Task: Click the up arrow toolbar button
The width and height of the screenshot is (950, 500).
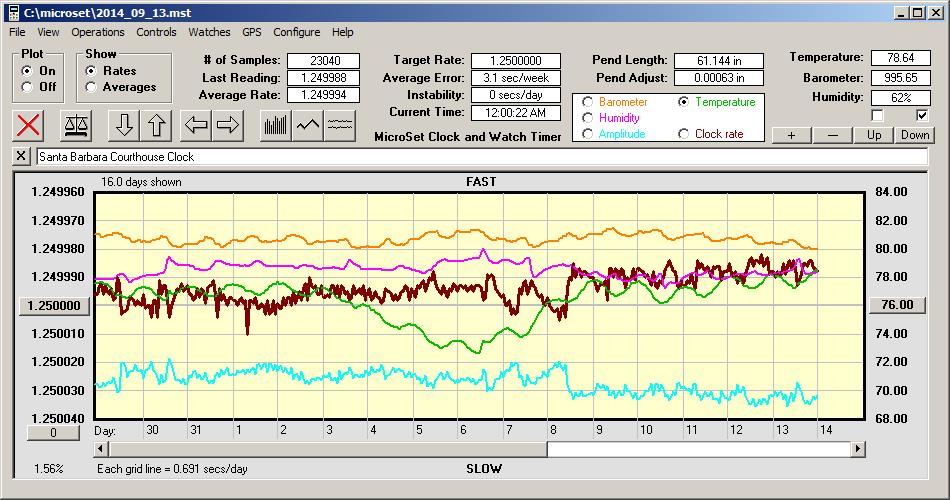Action: (x=156, y=125)
